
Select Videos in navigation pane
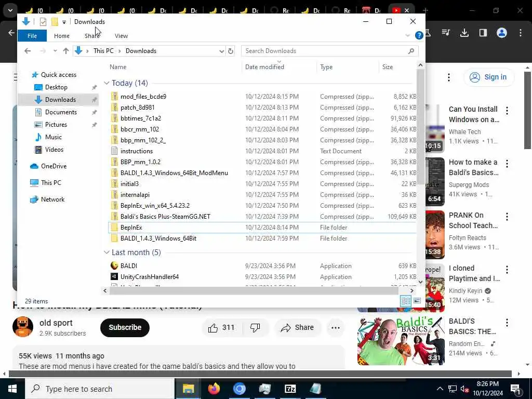click(54, 150)
